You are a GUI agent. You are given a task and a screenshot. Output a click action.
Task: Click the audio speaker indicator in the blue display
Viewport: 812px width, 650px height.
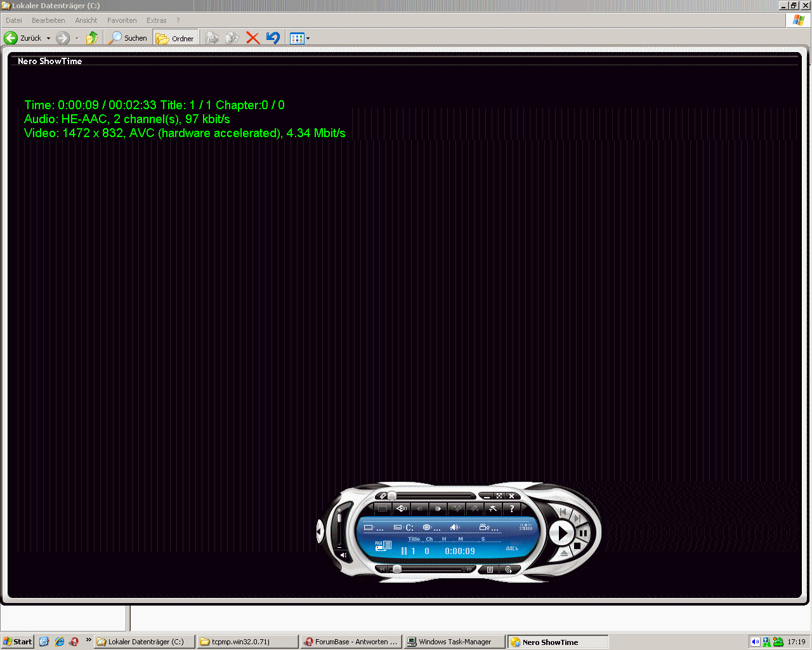tap(455, 527)
